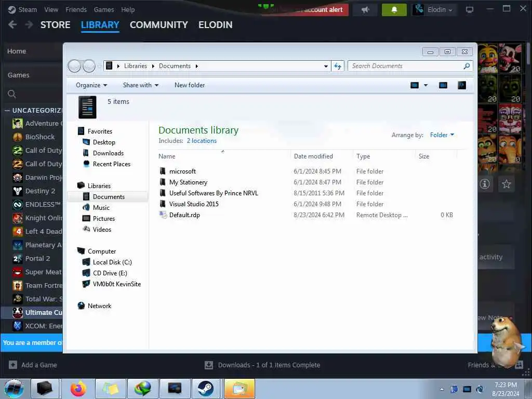
Task: Click the Steam Big Picture monitor icon
Action: [x=470, y=9]
